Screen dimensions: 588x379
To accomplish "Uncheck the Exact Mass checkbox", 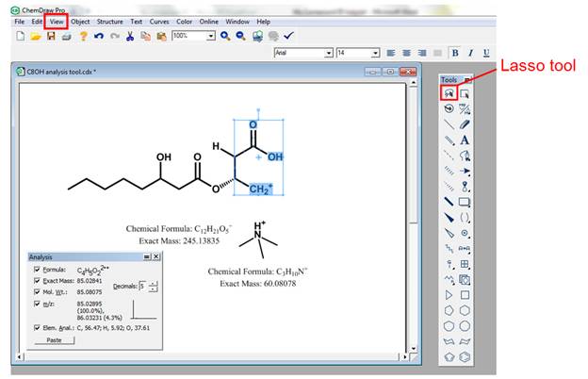I will click(x=37, y=281).
